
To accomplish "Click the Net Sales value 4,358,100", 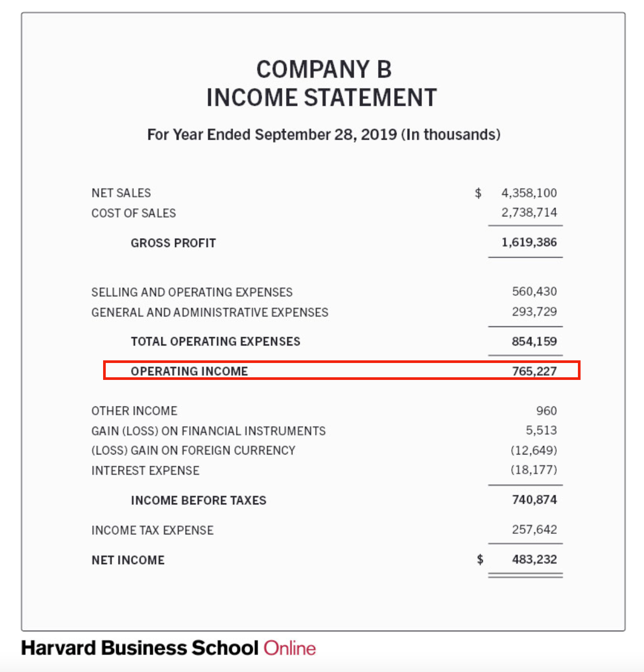I will tap(529, 193).
